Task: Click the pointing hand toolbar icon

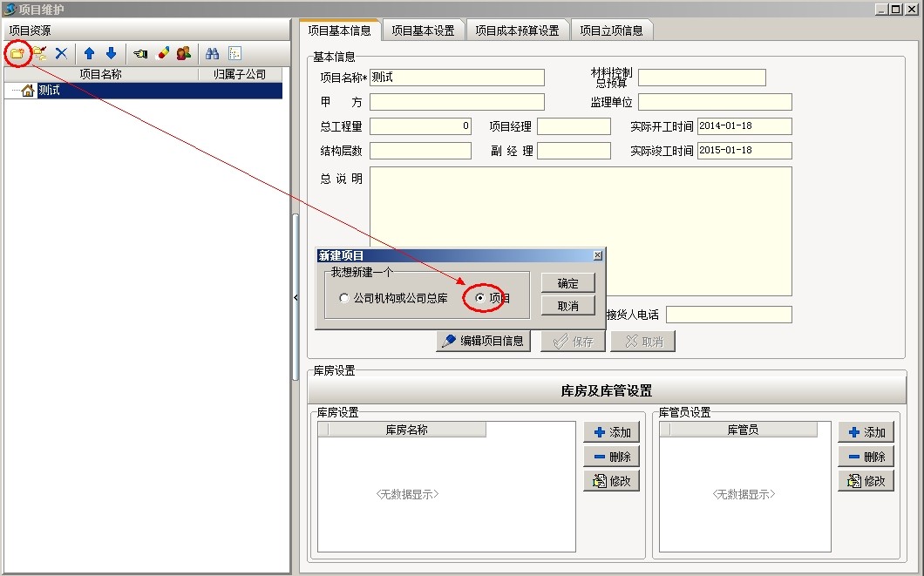Action: [140, 53]
